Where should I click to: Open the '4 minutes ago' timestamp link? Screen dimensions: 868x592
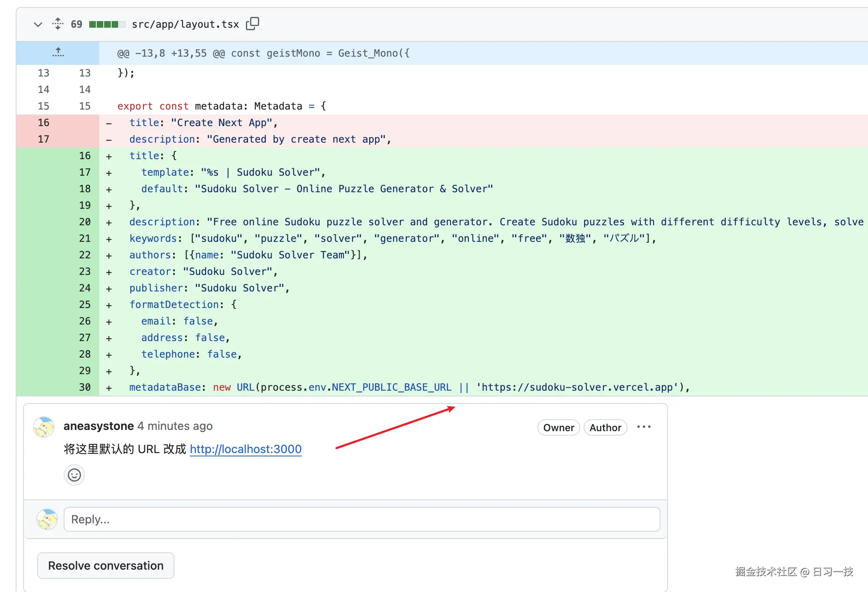[x=175, y=426]
